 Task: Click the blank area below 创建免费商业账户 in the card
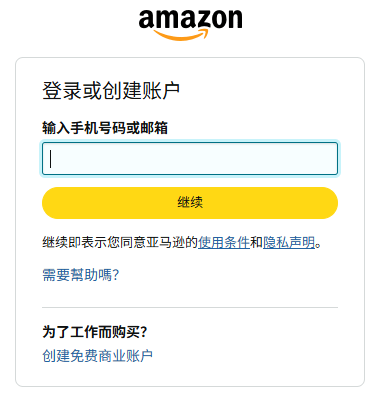point(190,375)
